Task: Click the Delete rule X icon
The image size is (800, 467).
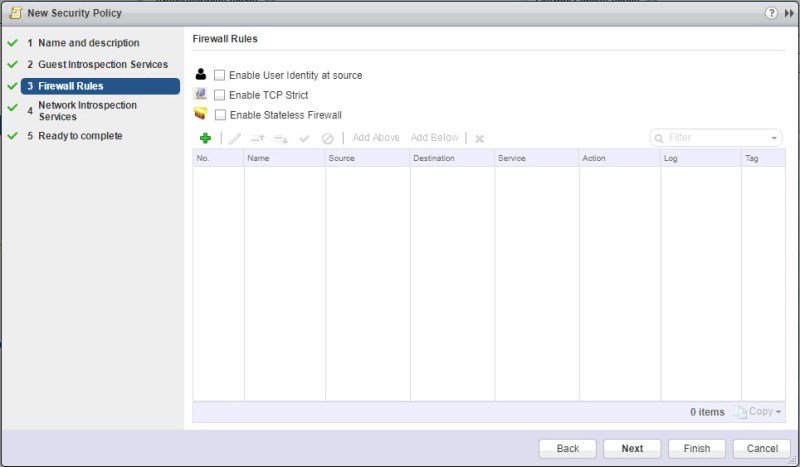Action: tap(480, 138)
